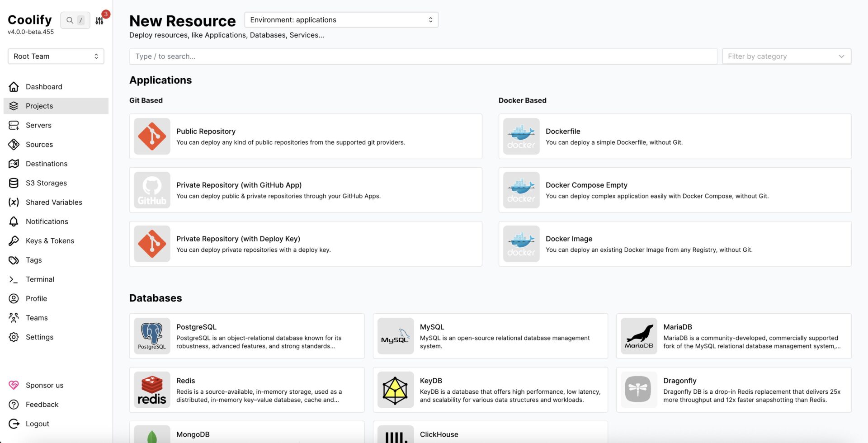
Task: Click Logout at the bottom
Action: [37, 424]
